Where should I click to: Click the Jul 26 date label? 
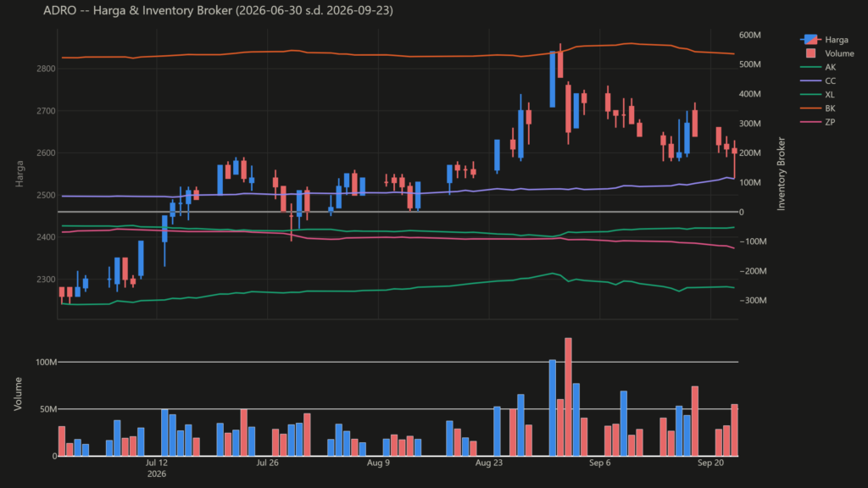tap(267, 463)
